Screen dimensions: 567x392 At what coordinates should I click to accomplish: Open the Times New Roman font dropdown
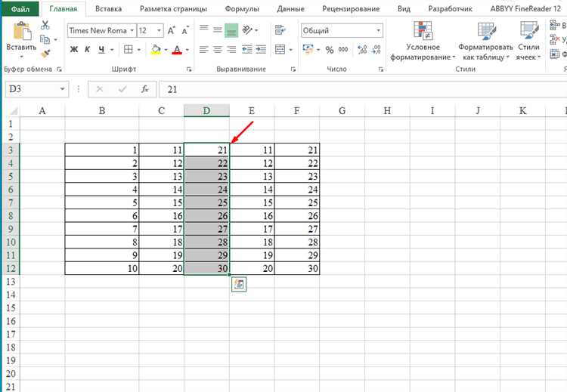tap(132, 31)
